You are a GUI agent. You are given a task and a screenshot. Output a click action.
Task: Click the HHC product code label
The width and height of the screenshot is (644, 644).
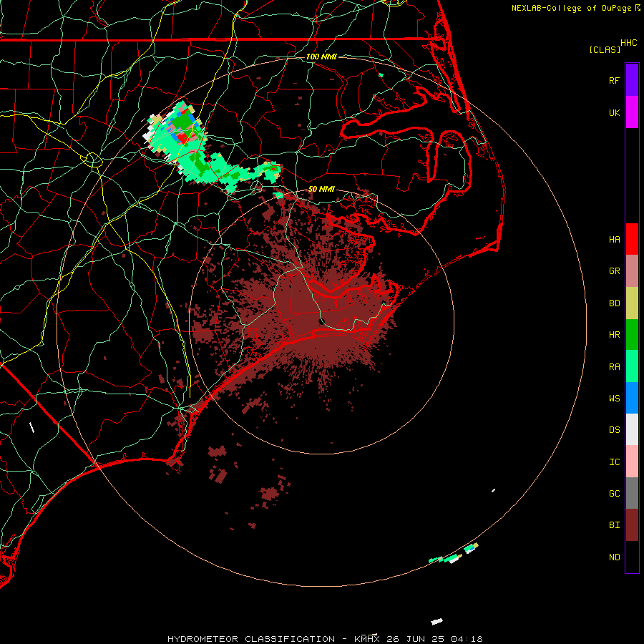(628, 43)
